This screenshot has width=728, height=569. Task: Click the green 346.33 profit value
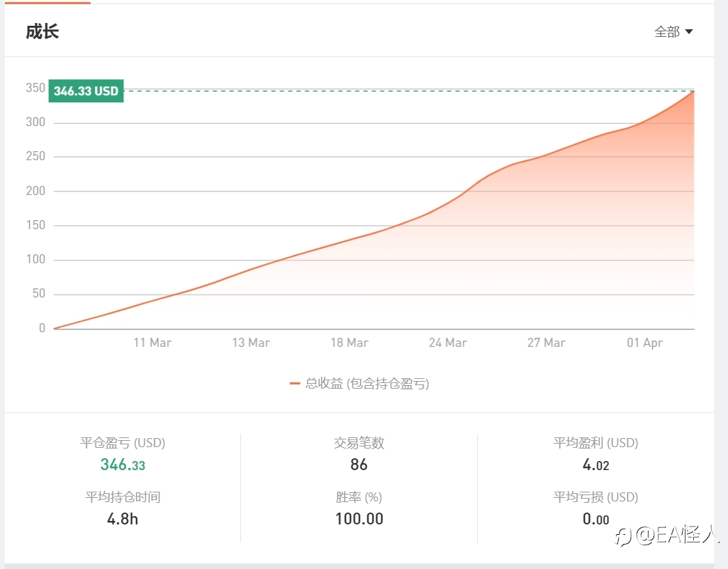[x=123, y=465]
